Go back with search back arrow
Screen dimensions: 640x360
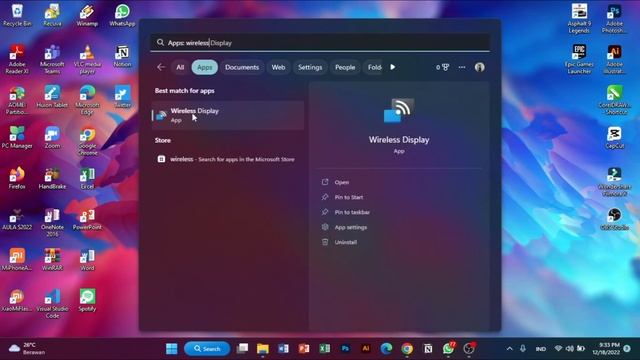click(161, 67)
